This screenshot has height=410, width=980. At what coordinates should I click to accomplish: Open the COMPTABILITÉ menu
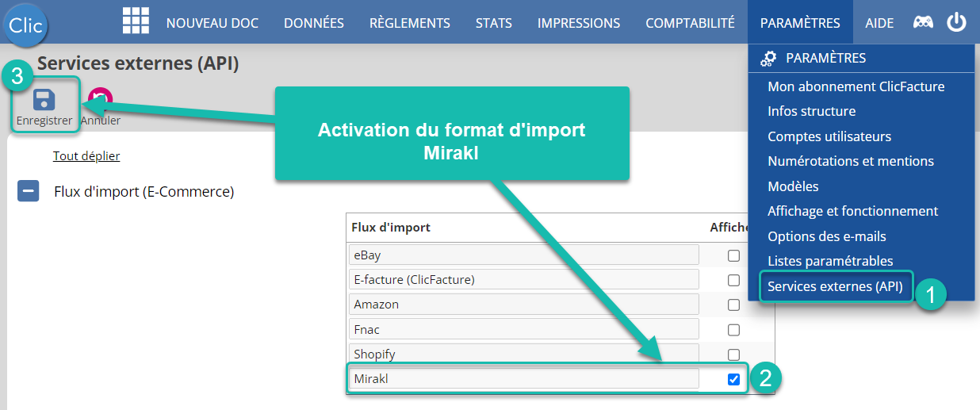point(690,22)
